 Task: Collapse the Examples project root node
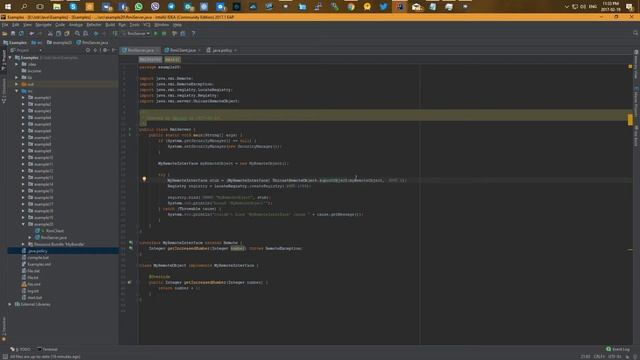[x=10, y=58]
